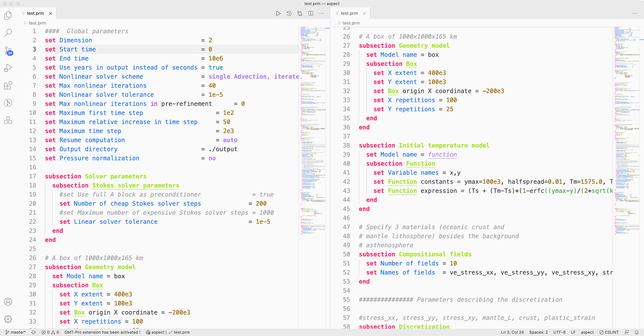Click the Run file play icon
The image size is (644, 336).
pos(278,13)
